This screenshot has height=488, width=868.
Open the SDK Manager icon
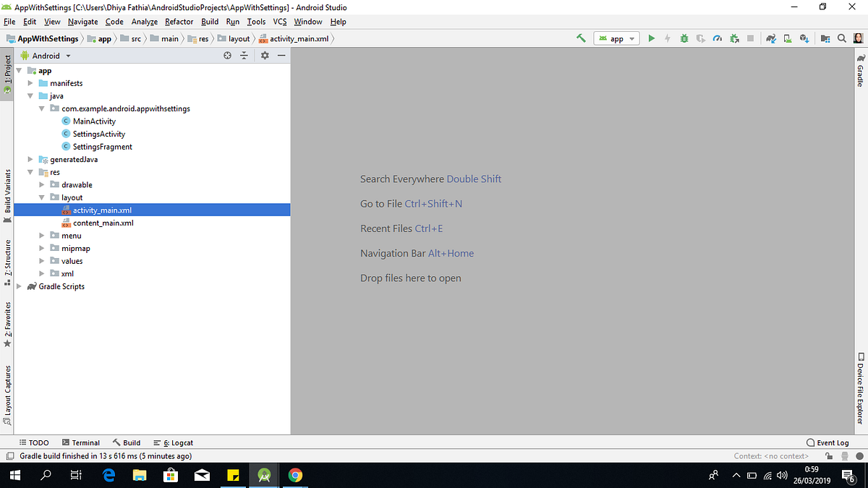(x=804, y=38)
